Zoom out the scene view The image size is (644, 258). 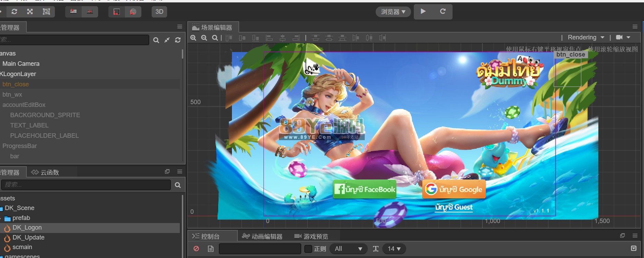204,38
